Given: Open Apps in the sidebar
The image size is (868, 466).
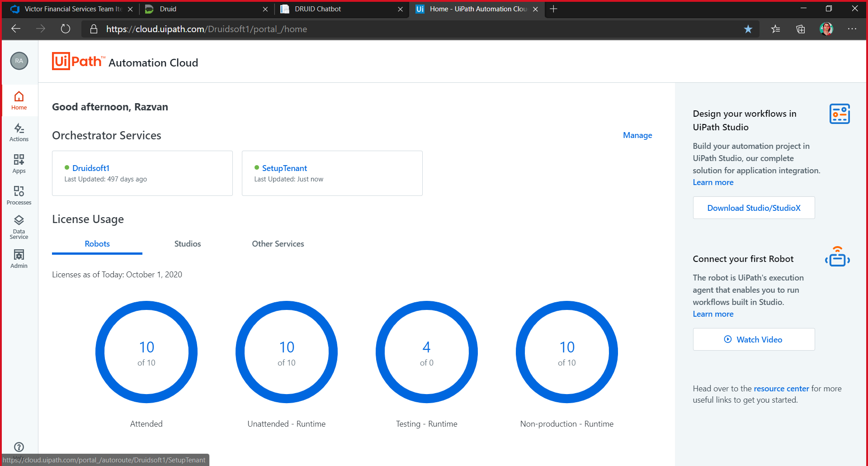Looking at the screenshot, I should click(19, 164).
